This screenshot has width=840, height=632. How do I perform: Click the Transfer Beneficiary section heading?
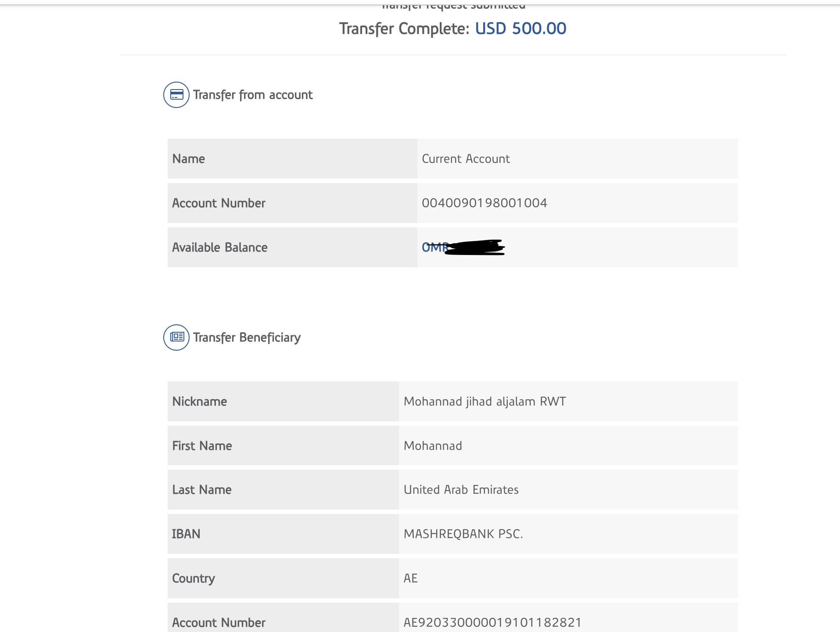[247, 338]
